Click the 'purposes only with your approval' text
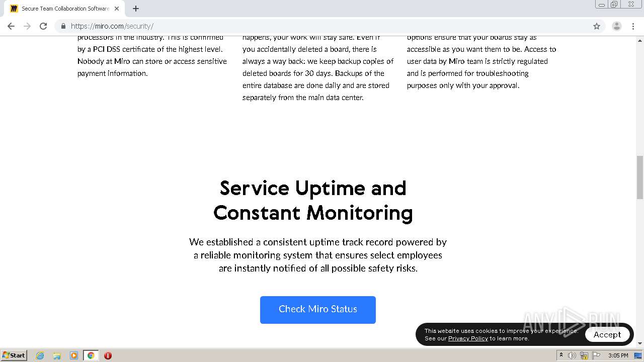The height and width of the screenshot is (362, 644). tap(463, 85)
